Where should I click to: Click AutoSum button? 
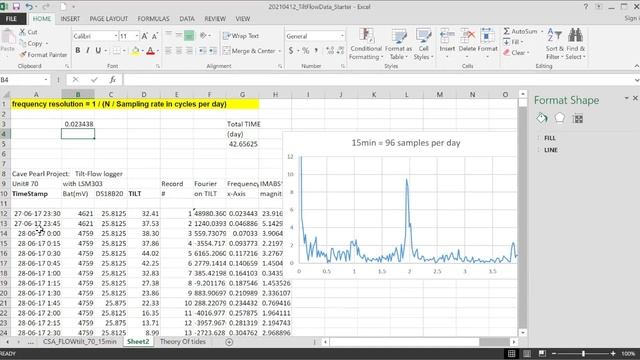point(520,31)
